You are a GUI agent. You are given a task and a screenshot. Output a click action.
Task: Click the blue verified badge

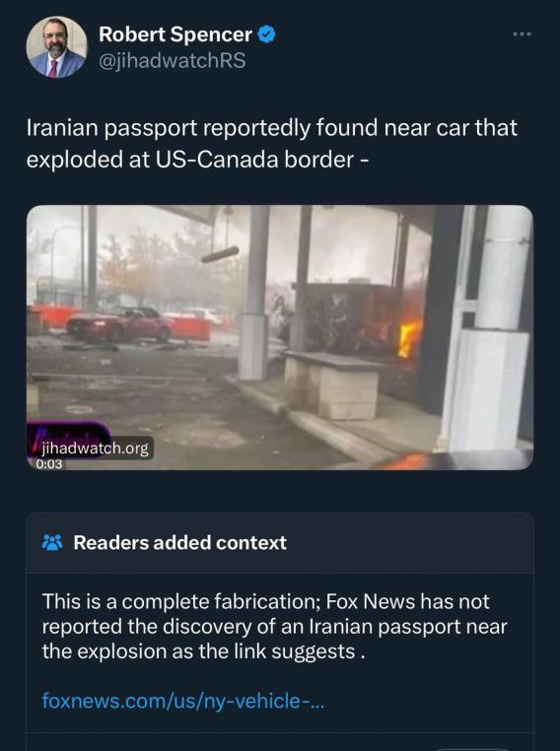click(267, 34)
